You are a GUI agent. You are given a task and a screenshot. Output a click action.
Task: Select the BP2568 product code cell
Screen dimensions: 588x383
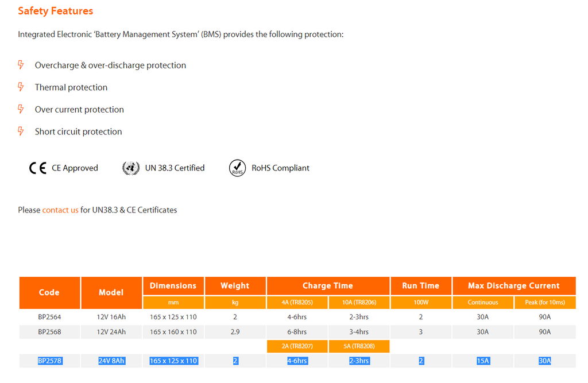pos(49,332)
